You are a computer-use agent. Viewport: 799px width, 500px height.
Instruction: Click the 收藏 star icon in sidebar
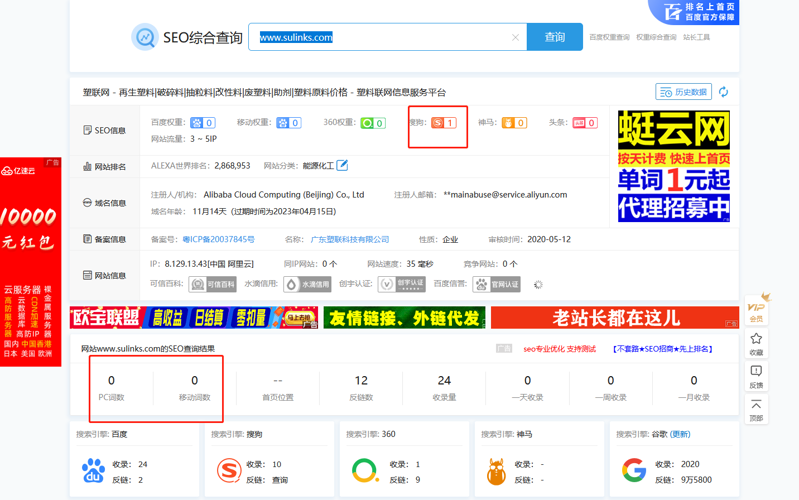click(x=756, y=344)
